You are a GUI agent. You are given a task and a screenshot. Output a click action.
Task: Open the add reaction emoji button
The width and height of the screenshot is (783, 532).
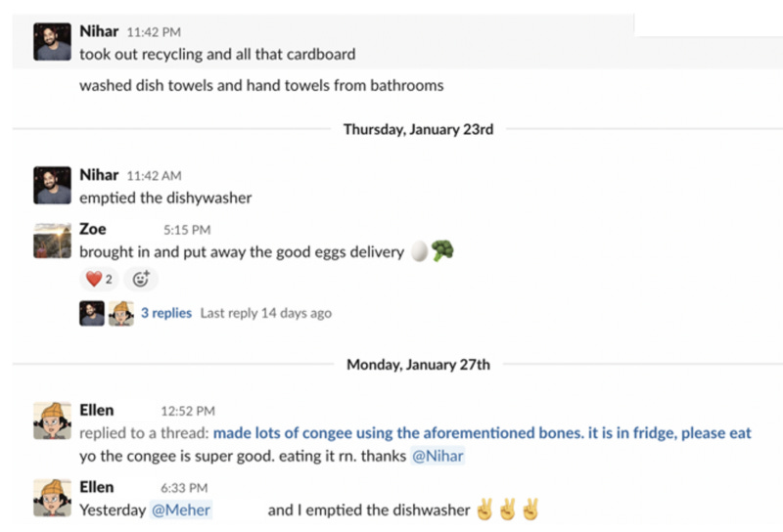141,279
